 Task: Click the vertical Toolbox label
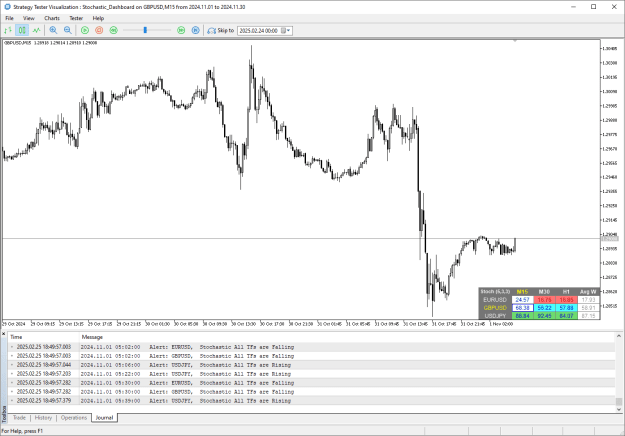coord(4,414)
